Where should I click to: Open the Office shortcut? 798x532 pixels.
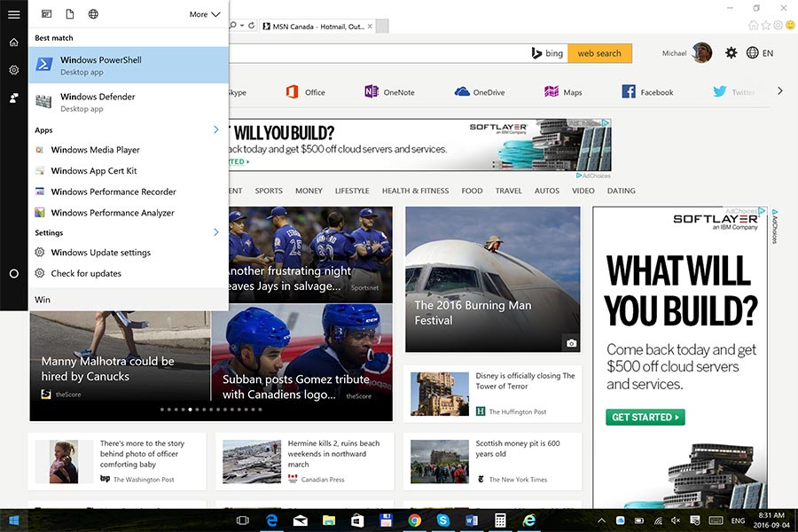pyautogui.click(x=305, y=92)
